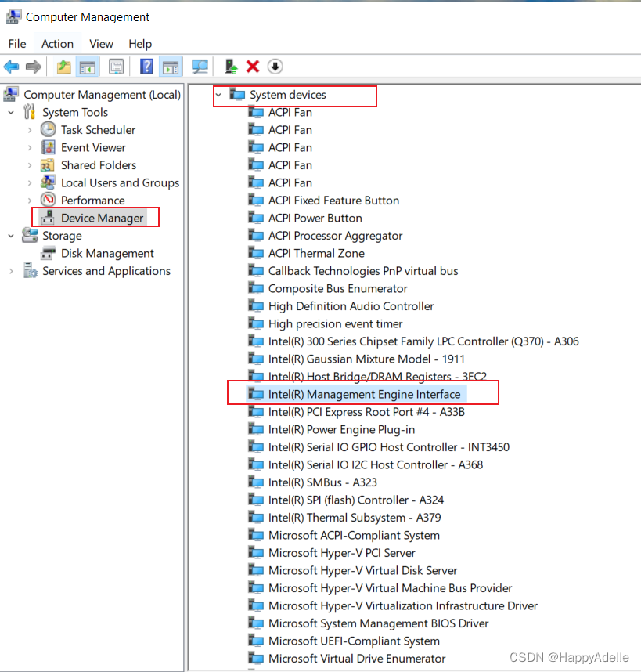Click the Disable device down-arrow icon

click(275, 67)
